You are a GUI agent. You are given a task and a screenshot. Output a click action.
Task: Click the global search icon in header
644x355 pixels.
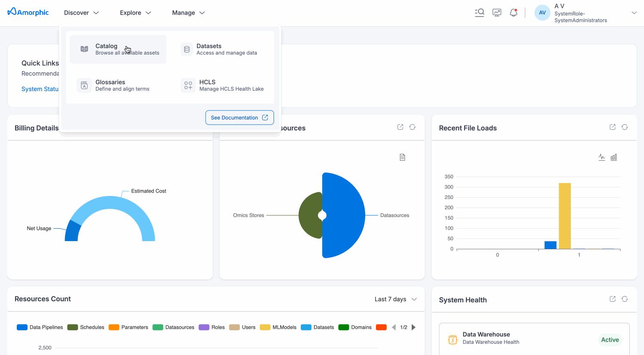pos(479,13)
